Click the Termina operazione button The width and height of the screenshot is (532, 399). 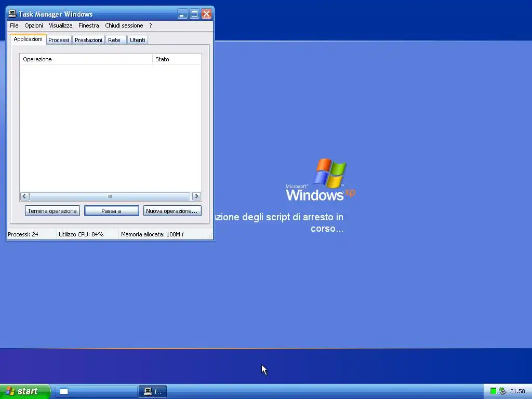(52, 211)
